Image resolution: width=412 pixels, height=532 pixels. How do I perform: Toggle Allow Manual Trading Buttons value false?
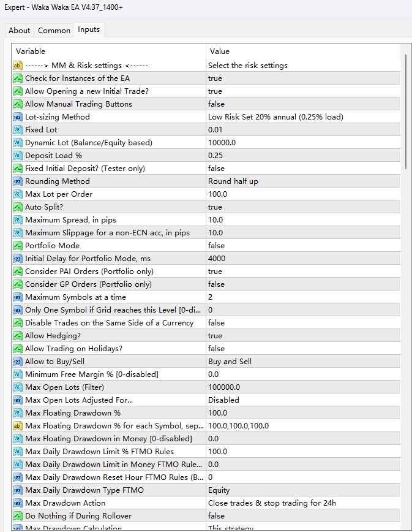[x=303, y=104]
